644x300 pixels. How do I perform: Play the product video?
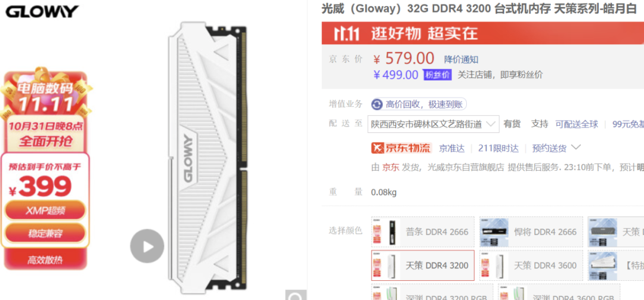click(147, 246)
